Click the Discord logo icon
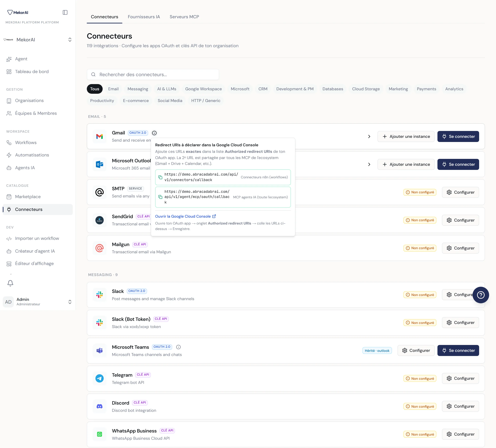The image size is (496, 448). (99, 406)
